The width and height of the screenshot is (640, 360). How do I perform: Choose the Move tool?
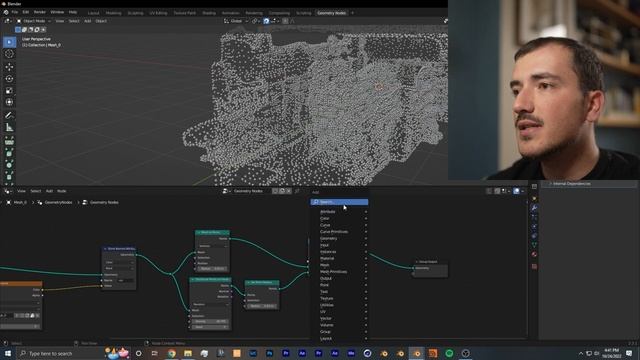pyautogui.click(x=9, y=67)
